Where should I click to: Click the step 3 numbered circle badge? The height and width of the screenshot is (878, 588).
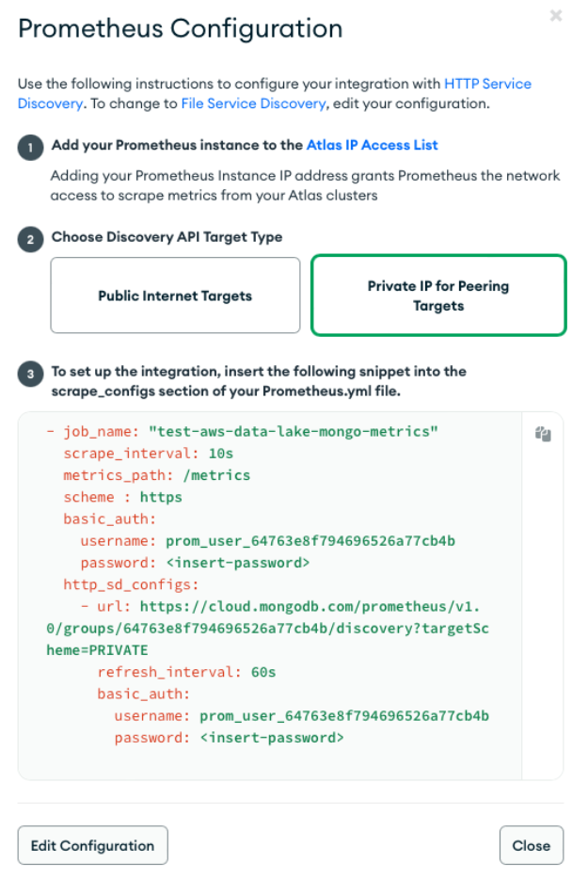click(x=29, y=371)
